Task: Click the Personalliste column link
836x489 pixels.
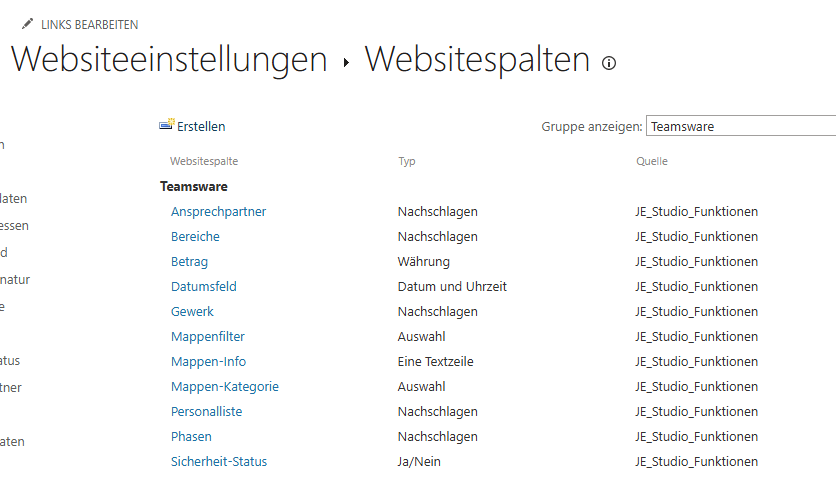Action: tap(206, 412)
